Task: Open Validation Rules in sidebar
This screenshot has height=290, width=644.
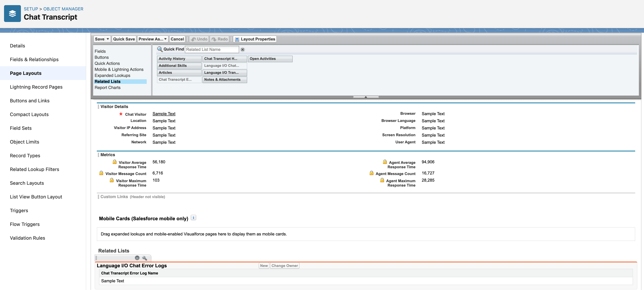Action: point(28,238)
